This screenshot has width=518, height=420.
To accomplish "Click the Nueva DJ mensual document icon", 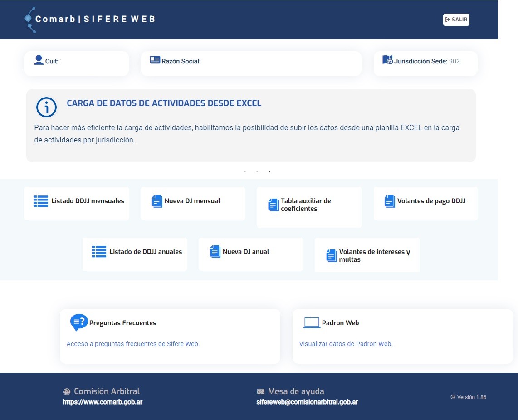I will coord(157,201).
